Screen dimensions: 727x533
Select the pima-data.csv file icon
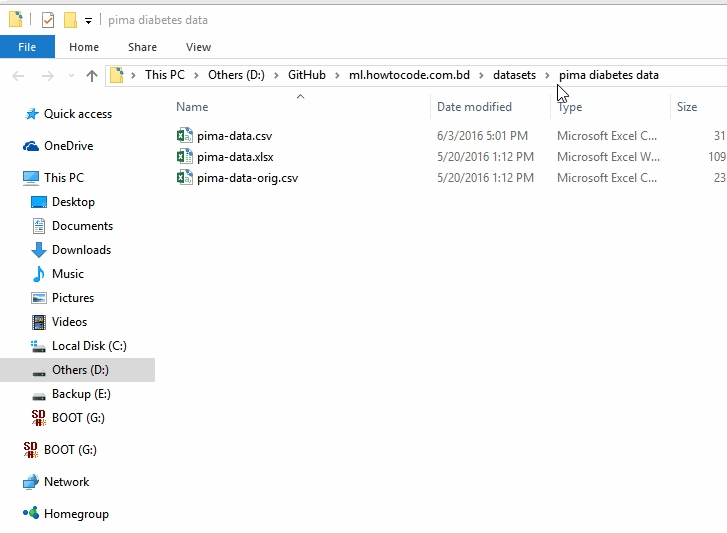(x=184, y=136)
